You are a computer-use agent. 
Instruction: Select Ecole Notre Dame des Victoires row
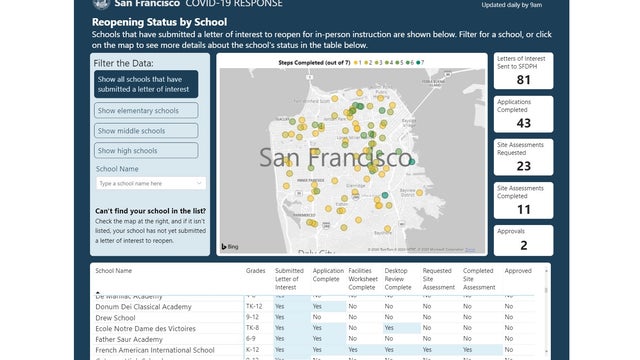pos(314,328)
